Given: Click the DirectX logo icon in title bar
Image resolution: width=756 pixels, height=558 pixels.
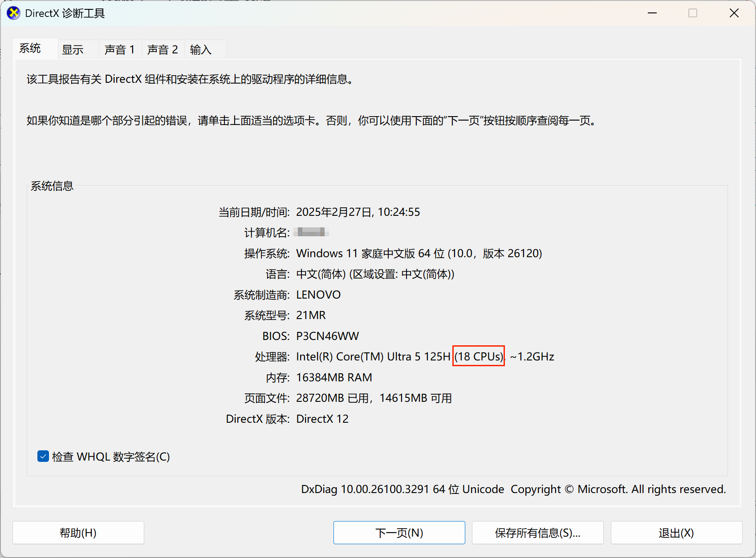Looking at the screenshot, I should point(14,13).
